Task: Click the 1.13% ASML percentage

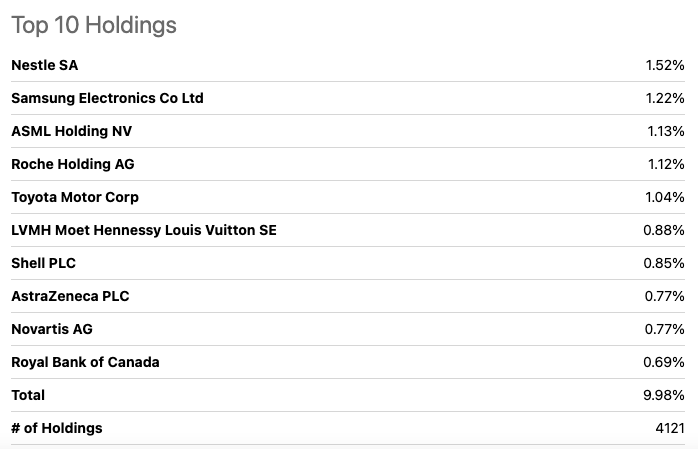Action: (x=664, y=131)
